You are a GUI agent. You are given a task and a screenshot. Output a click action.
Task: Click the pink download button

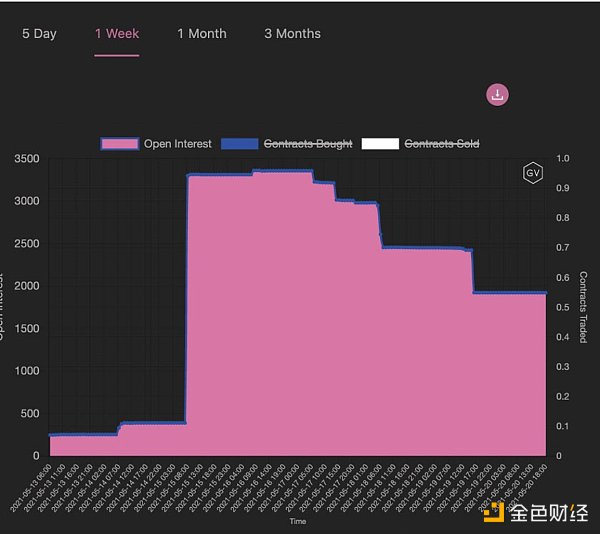coord(498,95)
